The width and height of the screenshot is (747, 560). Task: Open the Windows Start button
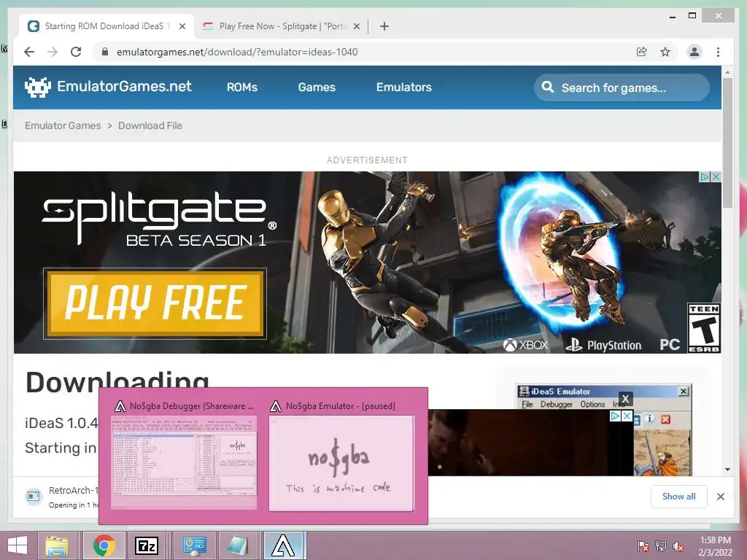(x=18, y=545)
